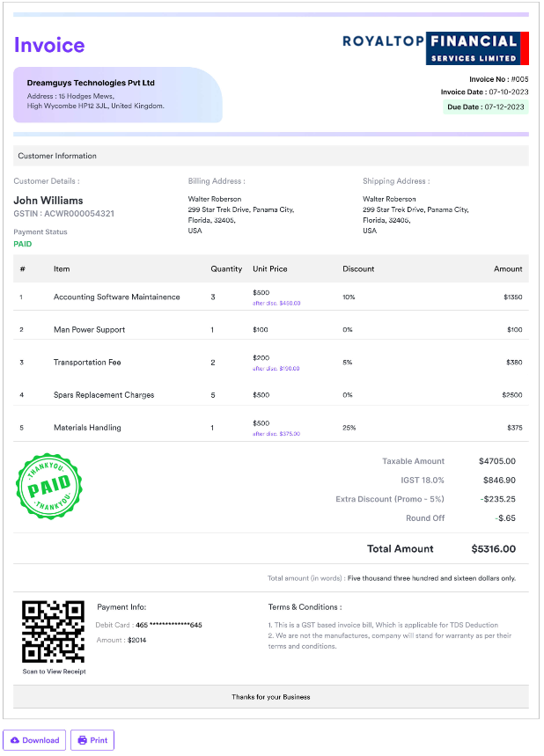The width and height of the screenshot is (544, 756).
Task: Click the Shipping Address label
Action: pyautogui.click(x=396, y=181)
